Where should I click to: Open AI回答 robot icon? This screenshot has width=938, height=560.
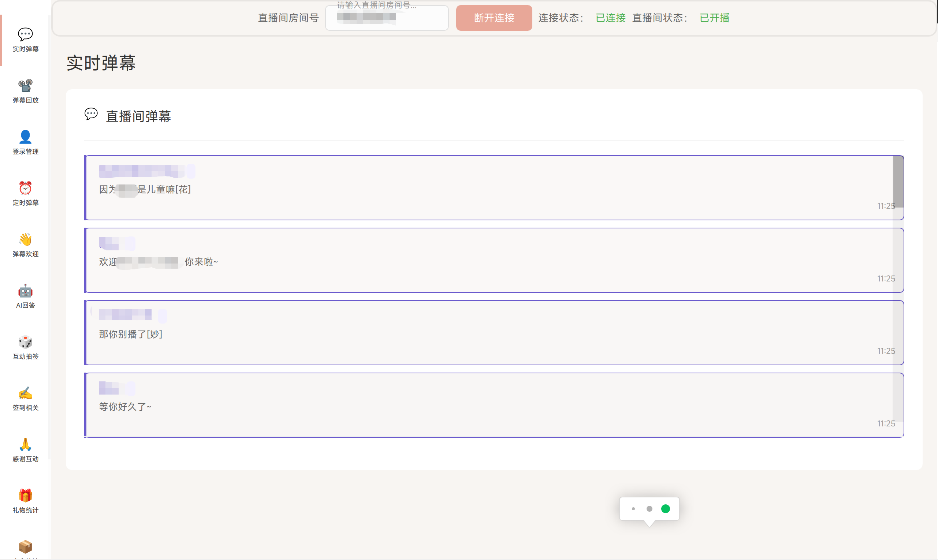[x=25, y=291]
